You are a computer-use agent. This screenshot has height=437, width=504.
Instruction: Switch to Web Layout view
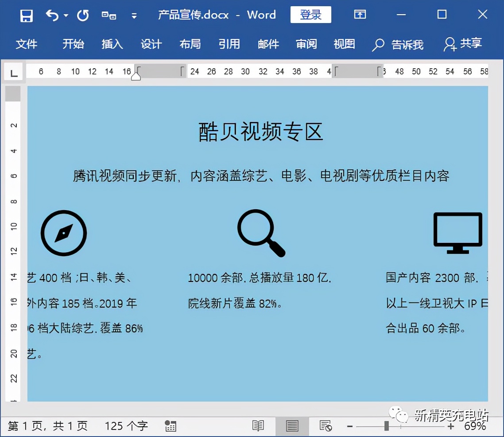[326, 426]
